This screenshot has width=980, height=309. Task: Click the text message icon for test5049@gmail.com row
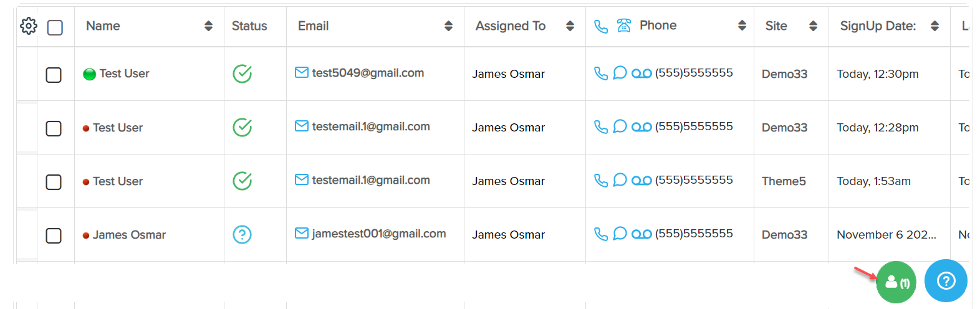620,73
